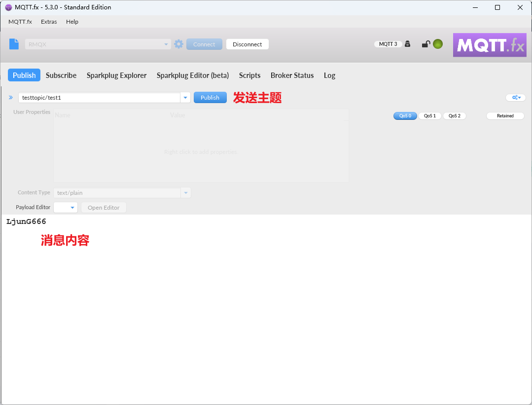Image resolution: width=532 pixels, height=405 pixels.
Task: Open connection settings gear icon
Action: pos(179,44)
